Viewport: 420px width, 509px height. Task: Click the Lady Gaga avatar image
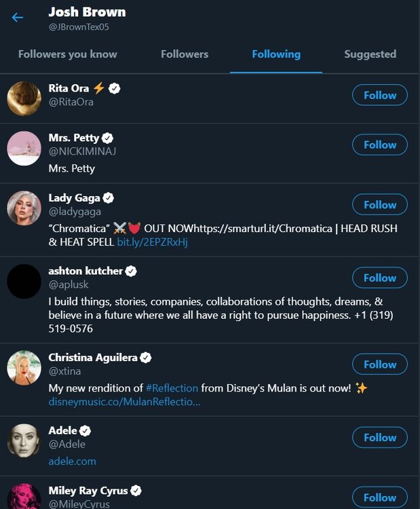click(x=24, y=208)
